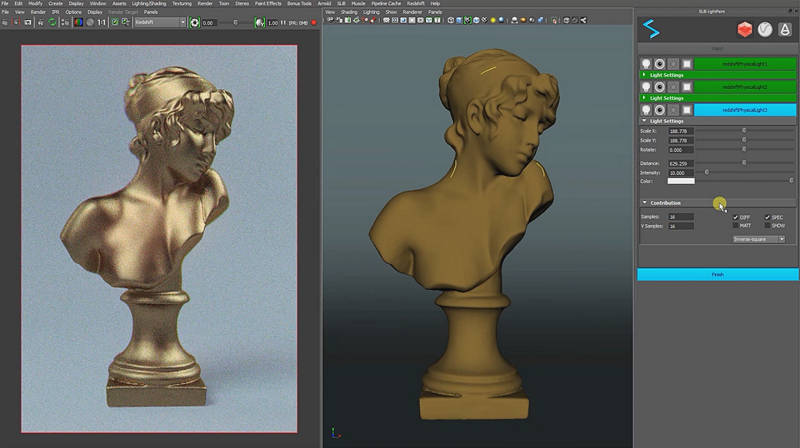Click the white square icon for redshiftPhysicalLight3
Viewport: 800px width, 448px height.
point(687,109)
